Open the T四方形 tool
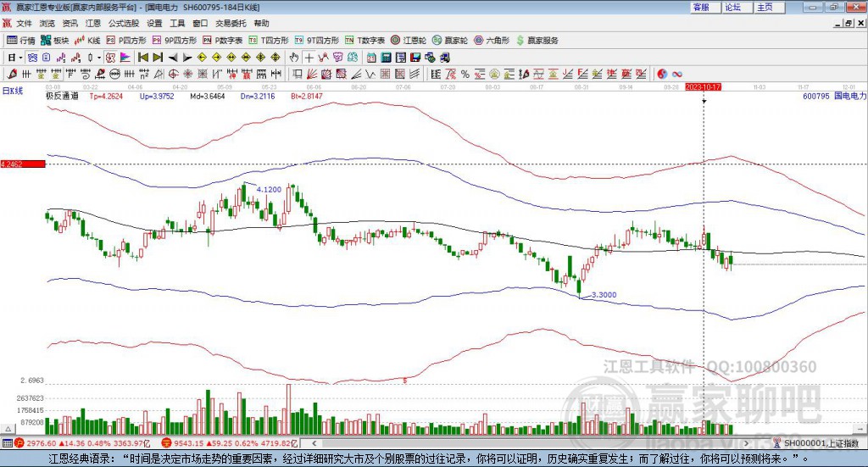Image resolution: width=868 pixels, height=467 pixels. click(269, 41)
